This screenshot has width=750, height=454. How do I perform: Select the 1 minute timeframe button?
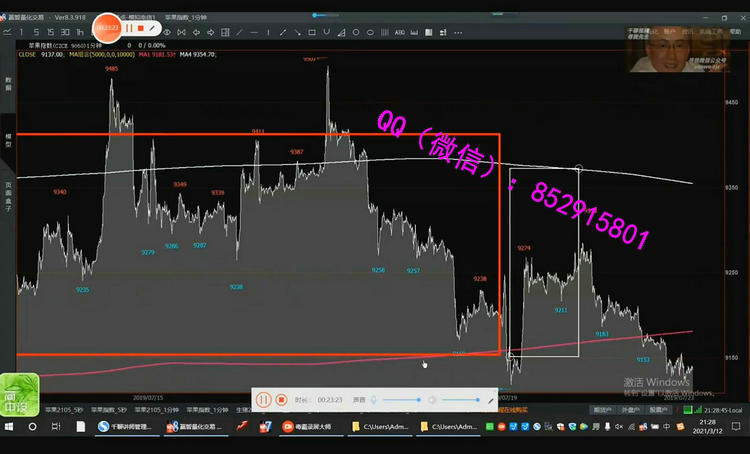[21, 32]
